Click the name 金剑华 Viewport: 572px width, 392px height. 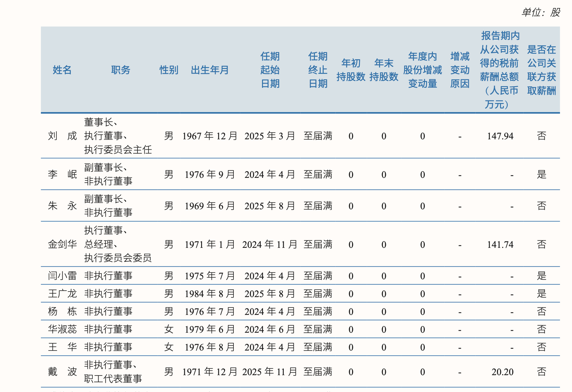point(62,244)
